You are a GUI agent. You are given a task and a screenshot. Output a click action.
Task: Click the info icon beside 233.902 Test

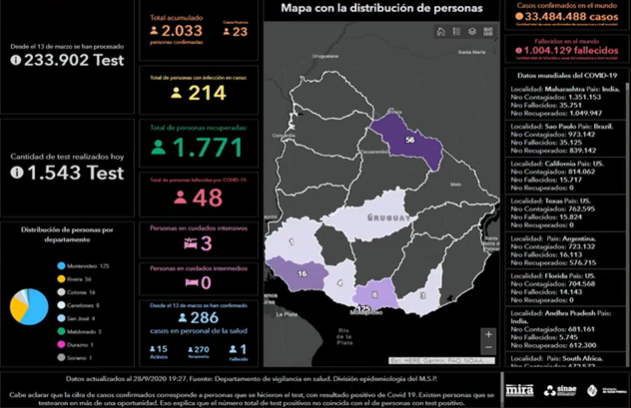pos(16,60)
